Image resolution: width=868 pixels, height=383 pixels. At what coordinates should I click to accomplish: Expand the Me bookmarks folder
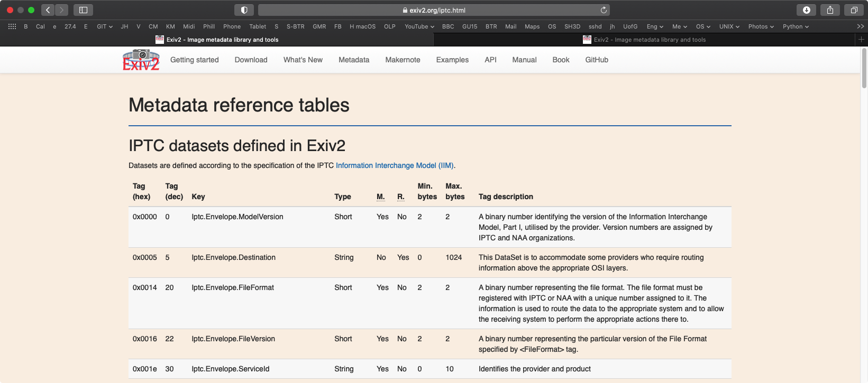coord(680,26)
